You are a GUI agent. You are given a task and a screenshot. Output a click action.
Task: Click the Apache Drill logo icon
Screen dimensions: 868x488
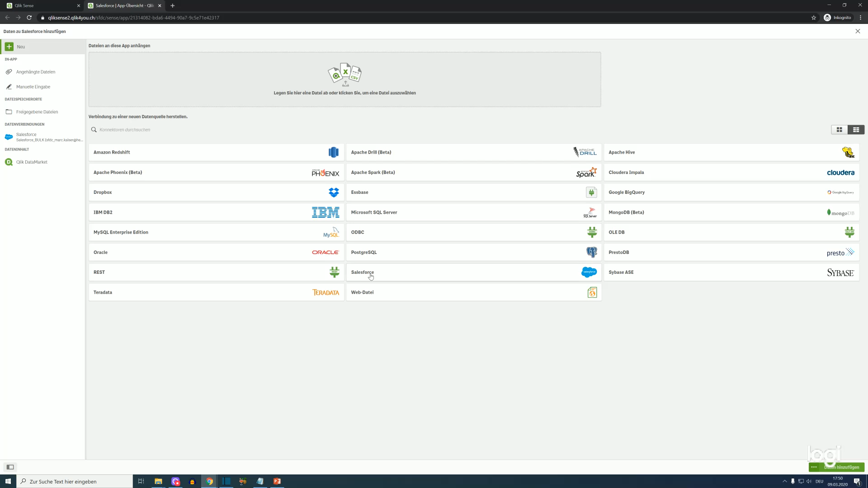point(585,152)
